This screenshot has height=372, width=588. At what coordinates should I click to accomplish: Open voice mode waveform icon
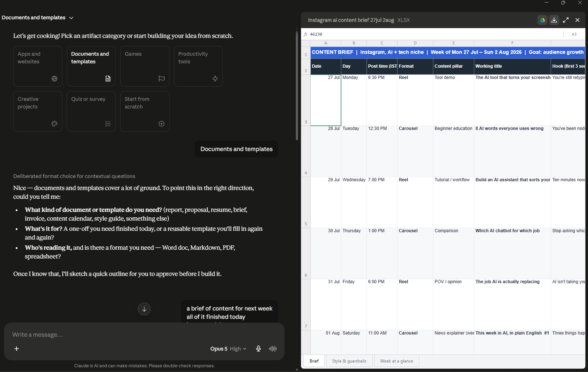273,349
